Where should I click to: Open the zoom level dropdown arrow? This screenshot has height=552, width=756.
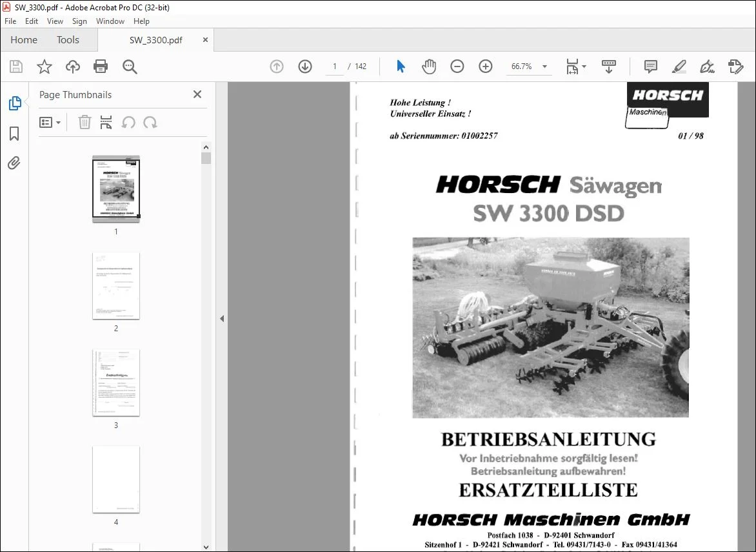click(545, 66)
